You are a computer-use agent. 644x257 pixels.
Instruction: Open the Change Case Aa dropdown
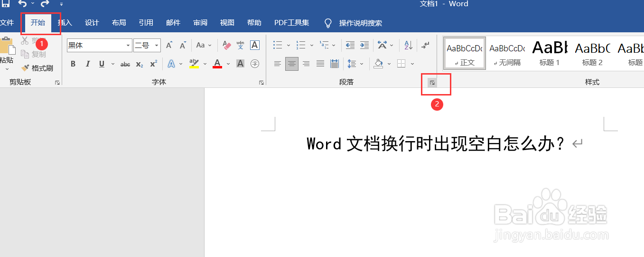point(204,45)
